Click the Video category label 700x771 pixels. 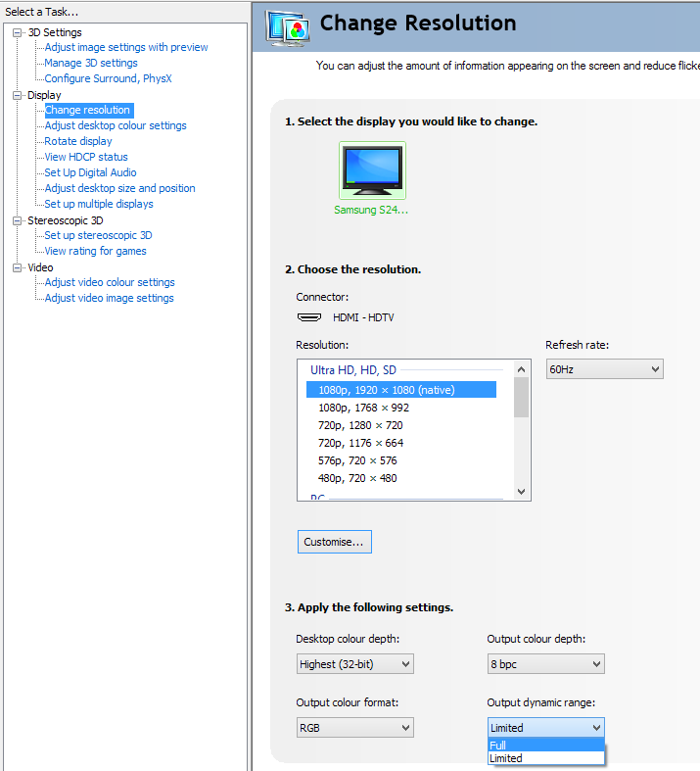coord(40,267)
